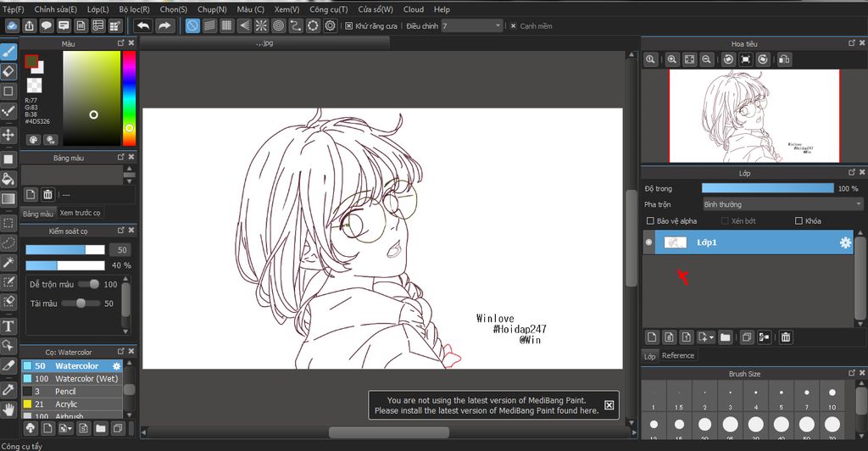The height and width of the screenshot is (451, 868).
Task: Select the Watercolor (Wet) brush
Action: pos(72,378)
